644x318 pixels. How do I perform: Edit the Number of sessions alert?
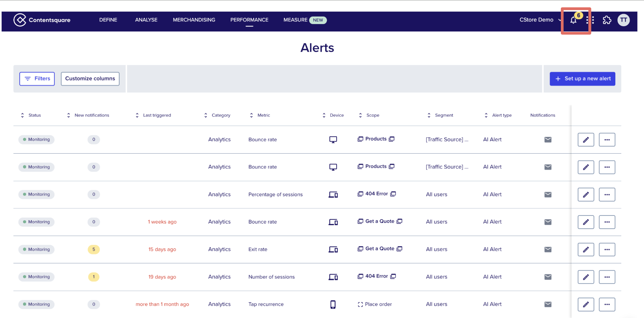[586, 277]
